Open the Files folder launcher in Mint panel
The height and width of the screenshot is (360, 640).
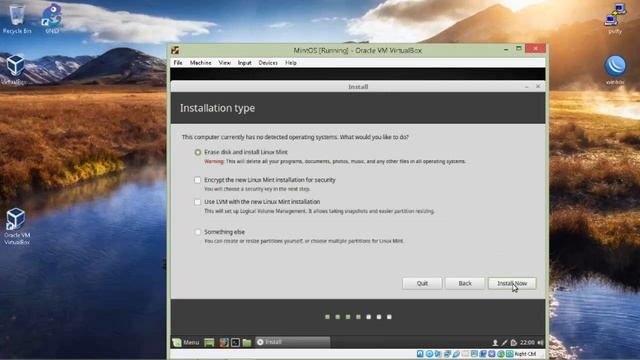(247, 342)
